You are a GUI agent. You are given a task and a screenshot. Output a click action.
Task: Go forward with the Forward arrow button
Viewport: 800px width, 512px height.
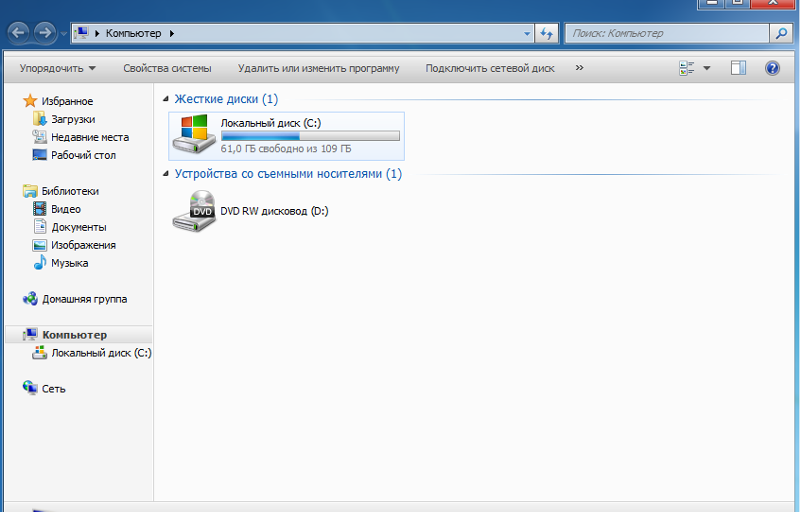[45, 33]
